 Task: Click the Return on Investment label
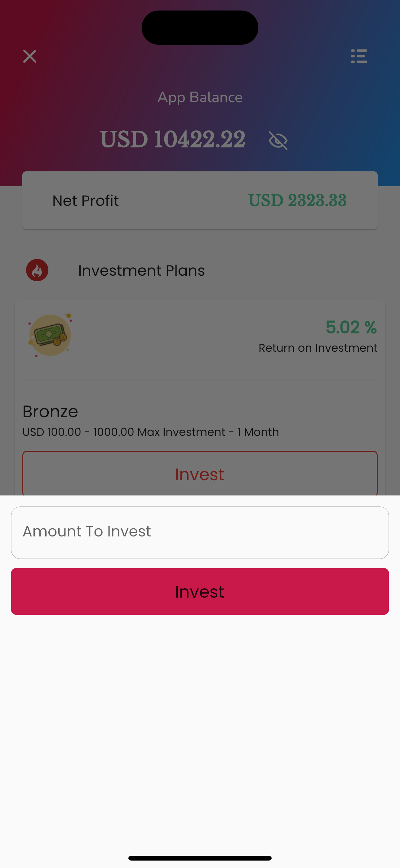(x=318, y=348)
